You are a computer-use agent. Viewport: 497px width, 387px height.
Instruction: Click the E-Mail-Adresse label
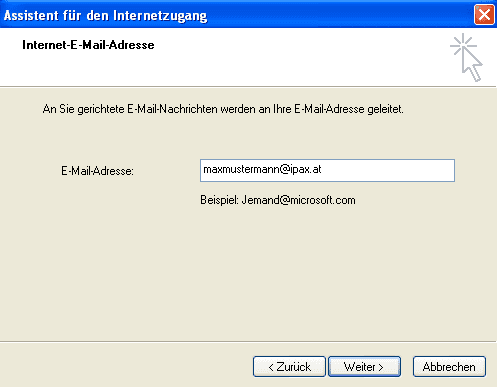click(97, 171)
